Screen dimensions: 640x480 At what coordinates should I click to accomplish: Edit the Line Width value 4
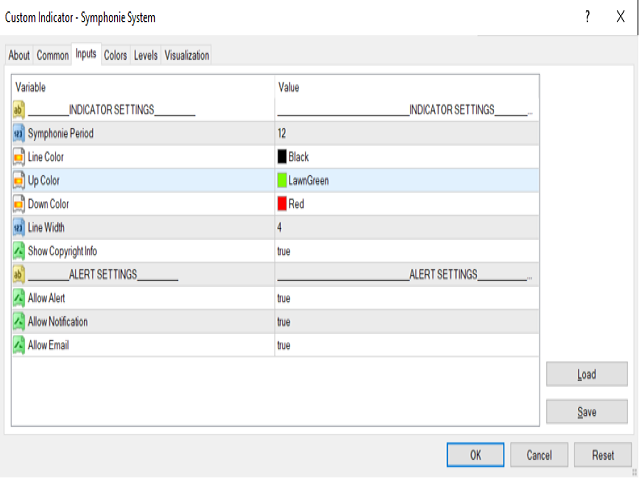[x=407, y=228]
